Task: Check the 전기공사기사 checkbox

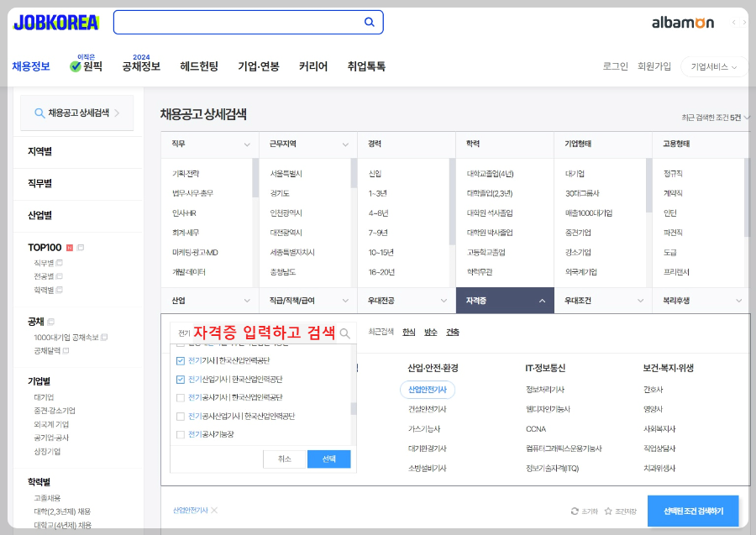Action: pos(180,396)
